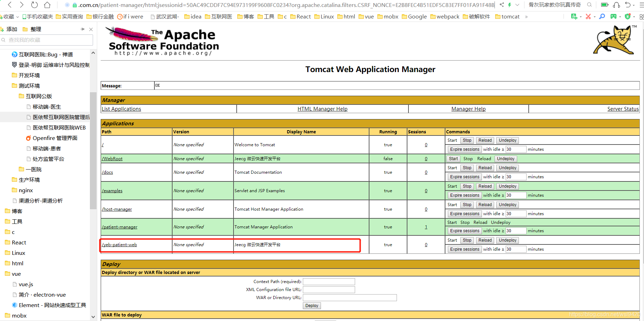Open 互联网医院::Bug - 禅道 bookmark

tap(42, 55)
